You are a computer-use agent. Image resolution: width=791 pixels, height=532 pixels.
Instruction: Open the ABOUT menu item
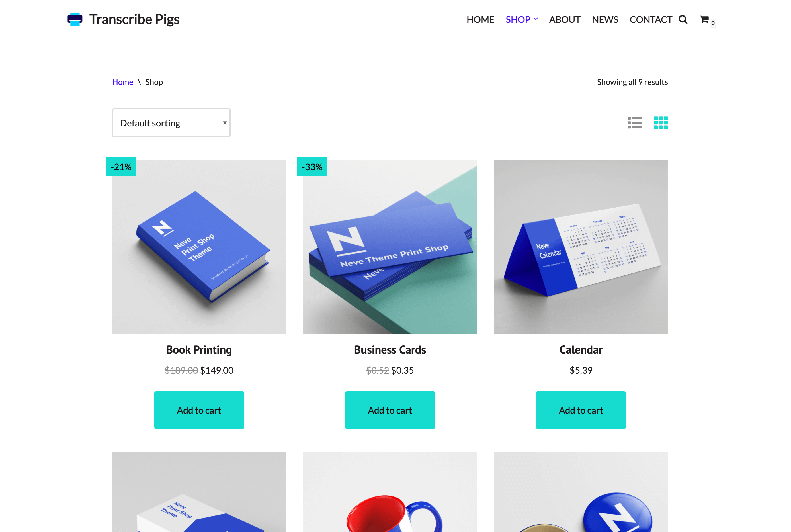pyautogui.click(x=565, y=20)
